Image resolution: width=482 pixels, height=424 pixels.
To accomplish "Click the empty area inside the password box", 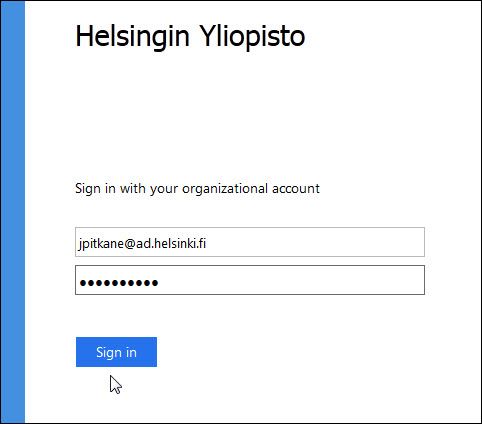I will [290, 280].
